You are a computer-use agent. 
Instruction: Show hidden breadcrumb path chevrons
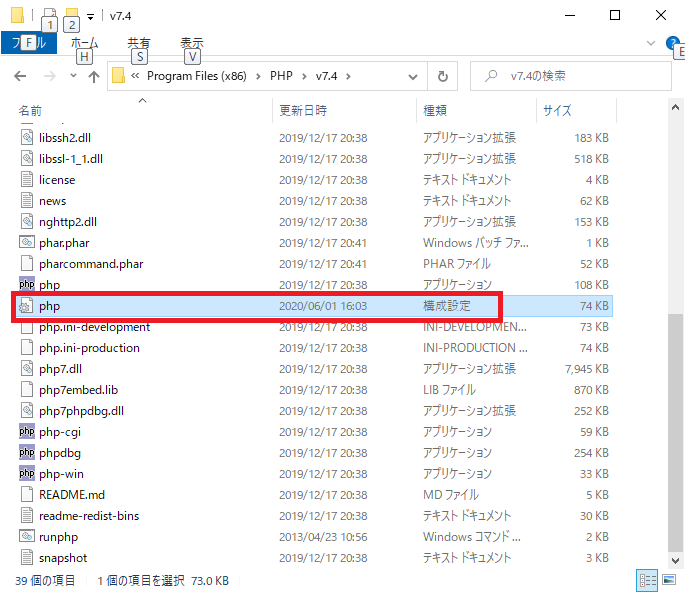click(135, 76)
